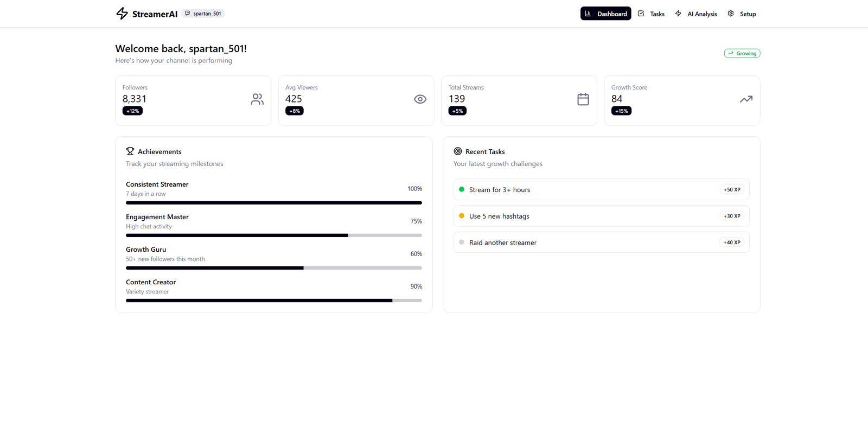Click the Growth Guru 60% label
This screenshot has width=868, height=434.
pos(416,254)
